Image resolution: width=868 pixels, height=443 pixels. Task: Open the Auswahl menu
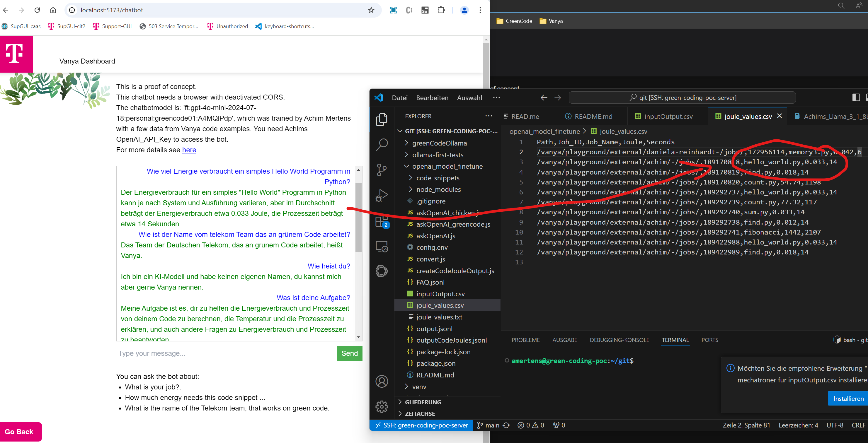coord(469,98)
